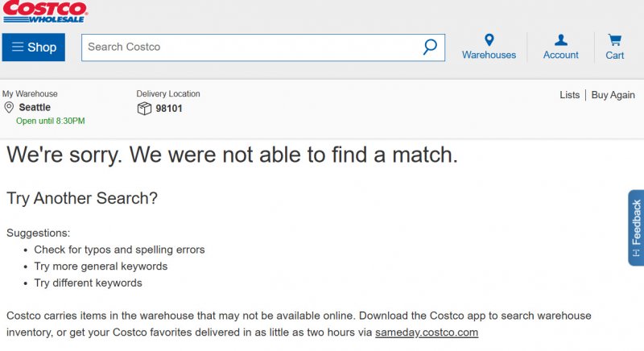644x351 pixels.
Task: Click the Warehouses location pin icon
Action: (489, 40)
